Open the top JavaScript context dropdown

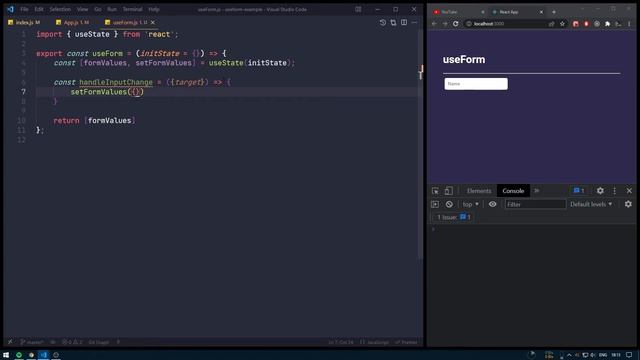(x=471, y=204)
